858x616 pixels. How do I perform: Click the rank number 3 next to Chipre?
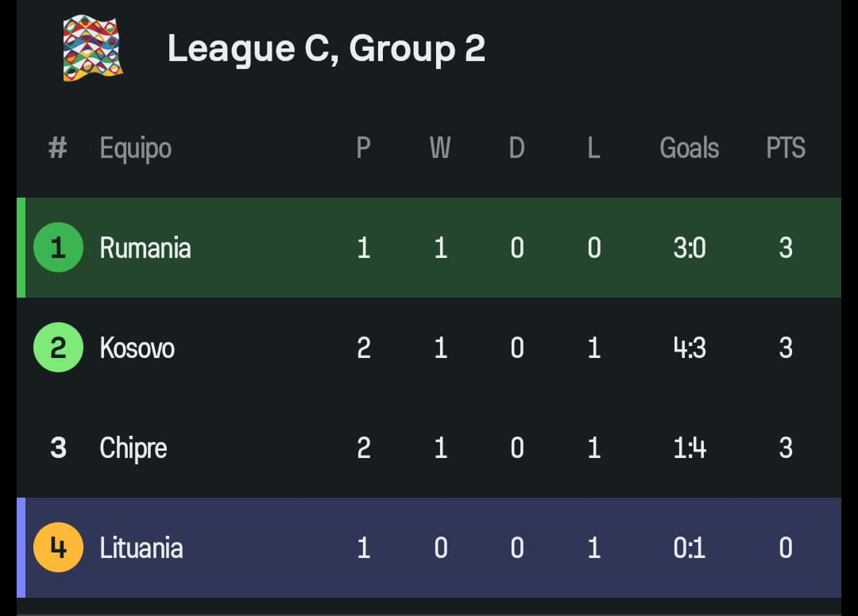[x=58, y=448]
